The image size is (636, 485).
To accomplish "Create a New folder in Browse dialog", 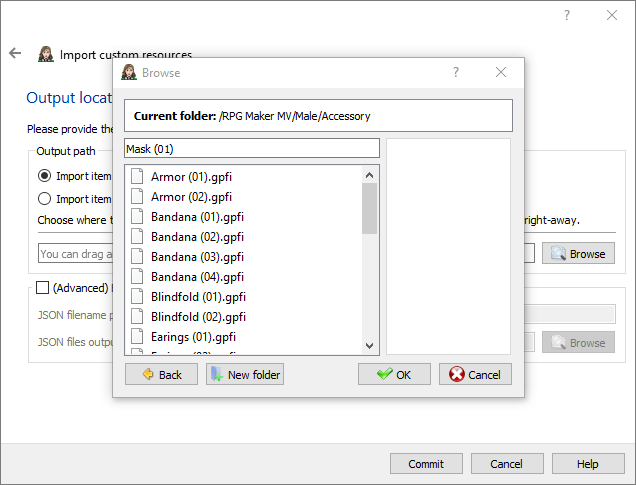I will tap(245, 374).
